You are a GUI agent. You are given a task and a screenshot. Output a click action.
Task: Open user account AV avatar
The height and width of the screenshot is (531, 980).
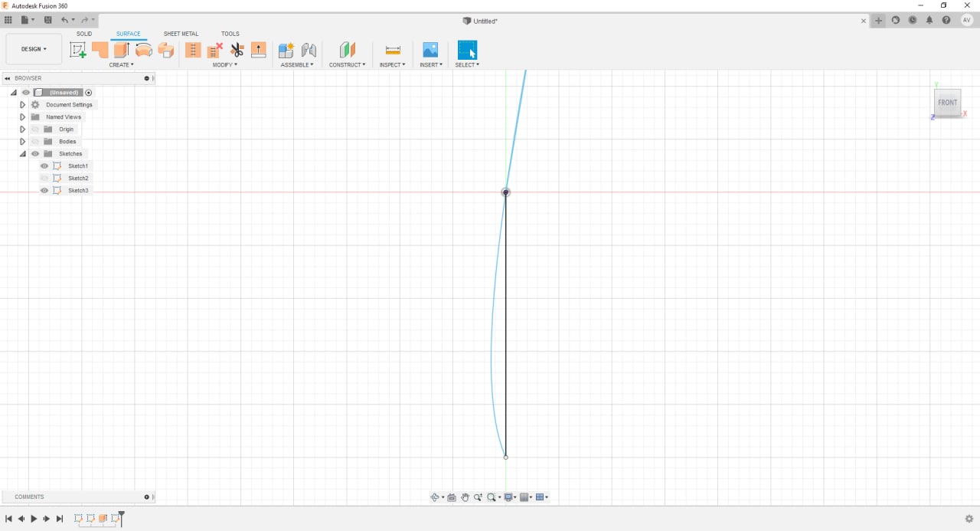pyautogui.click(x=967, y=21)
